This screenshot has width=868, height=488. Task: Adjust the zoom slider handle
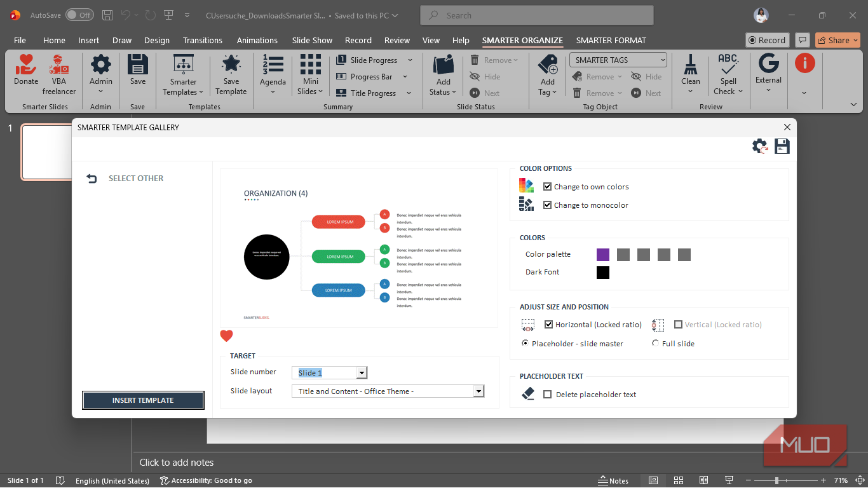[776, 480]
